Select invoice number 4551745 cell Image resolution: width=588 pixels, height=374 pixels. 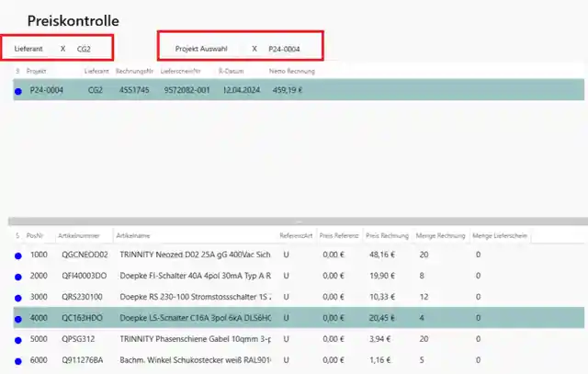134,90
